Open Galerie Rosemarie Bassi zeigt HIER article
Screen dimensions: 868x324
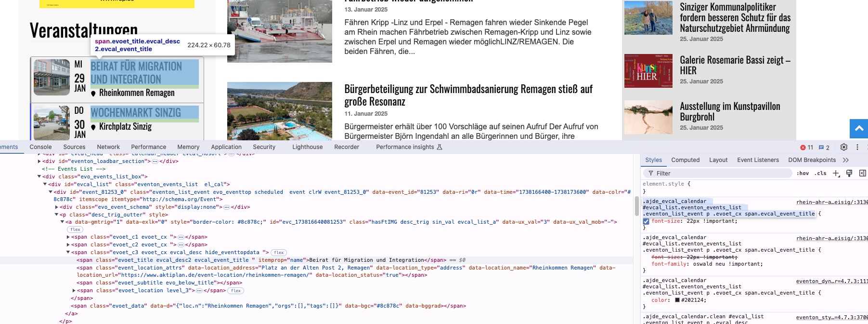[x=735, y=65]
